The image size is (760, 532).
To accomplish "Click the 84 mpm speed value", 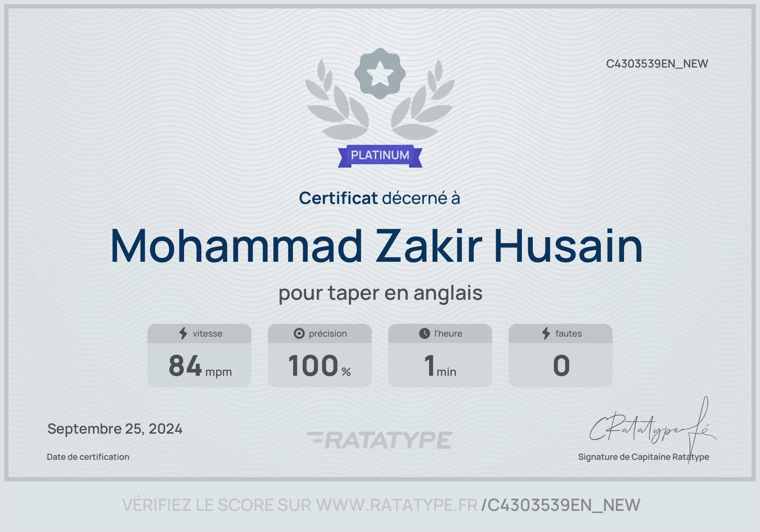I will pos(200,366).
